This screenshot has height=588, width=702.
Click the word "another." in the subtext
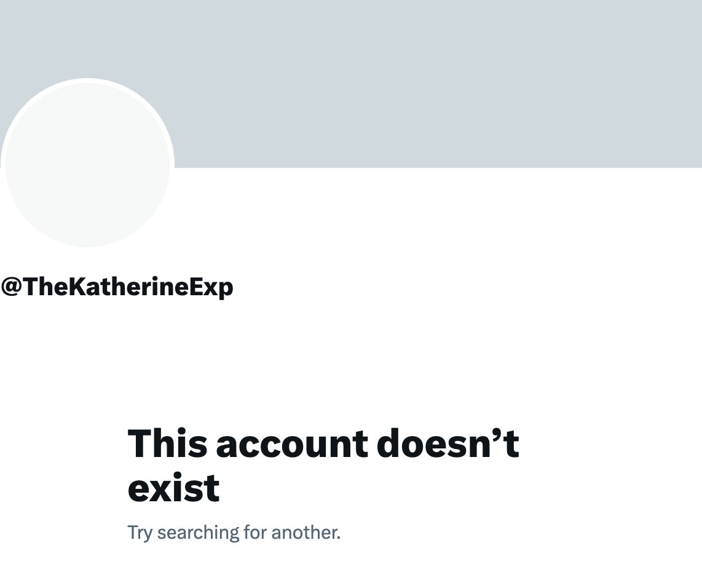[306, 532]
